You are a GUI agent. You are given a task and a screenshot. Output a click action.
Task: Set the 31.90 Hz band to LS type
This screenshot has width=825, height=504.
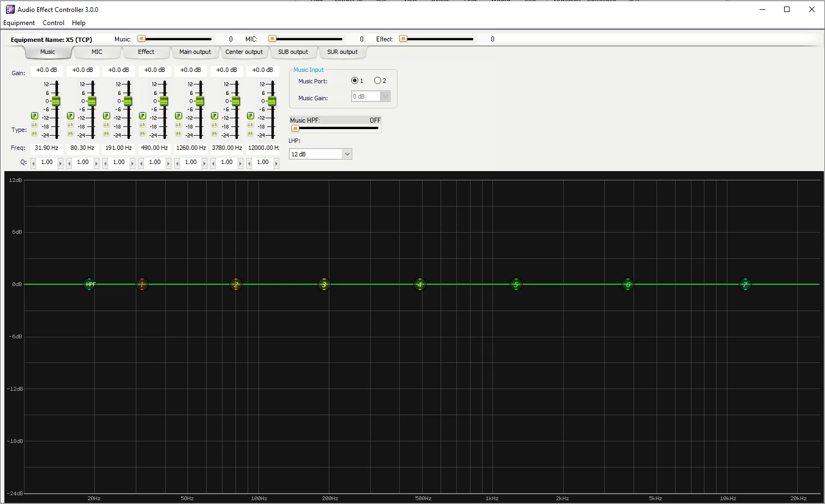coord(34,125)
